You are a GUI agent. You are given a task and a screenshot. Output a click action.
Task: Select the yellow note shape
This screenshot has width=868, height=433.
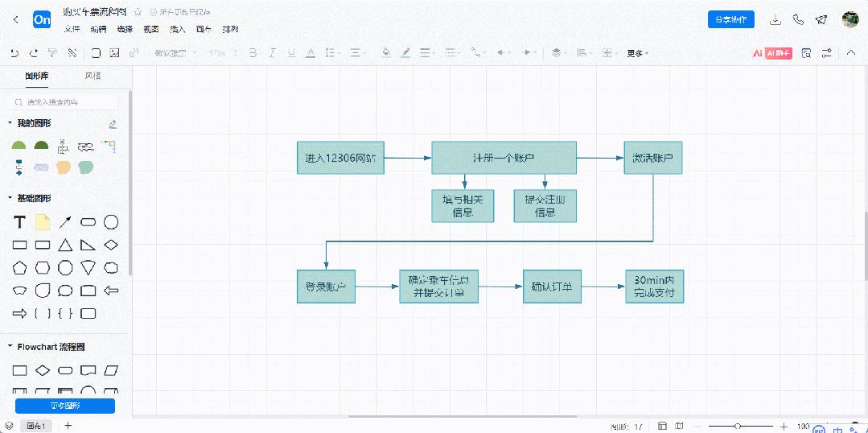tap(43, 222)
